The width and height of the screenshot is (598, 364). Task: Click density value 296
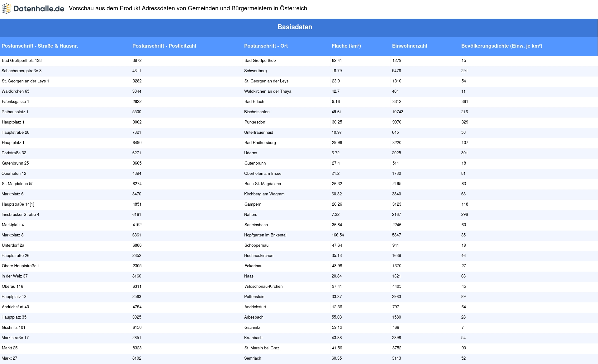tap(465, 215)
